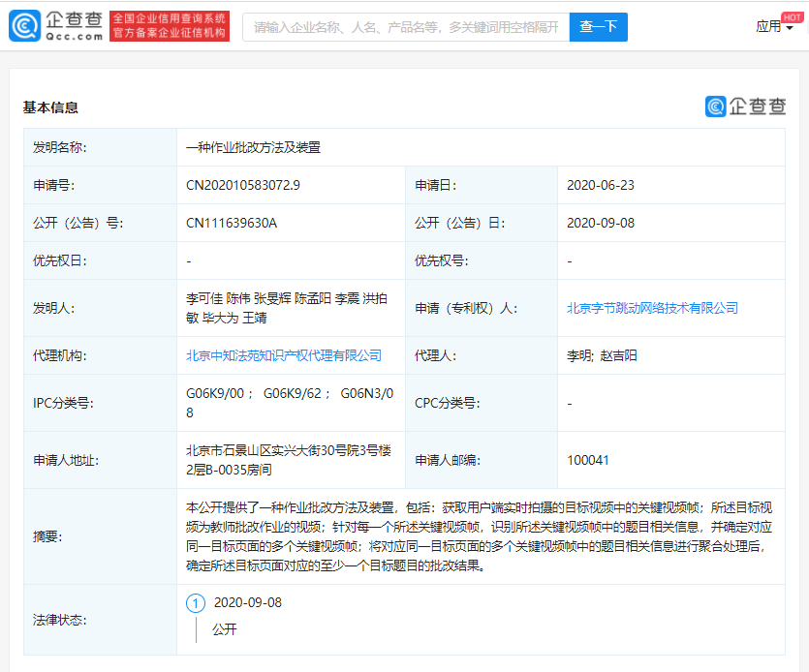Click the application date 2020-06-23
The height and width of the screenshot is (672, 809).
click(x=601, y=185)
